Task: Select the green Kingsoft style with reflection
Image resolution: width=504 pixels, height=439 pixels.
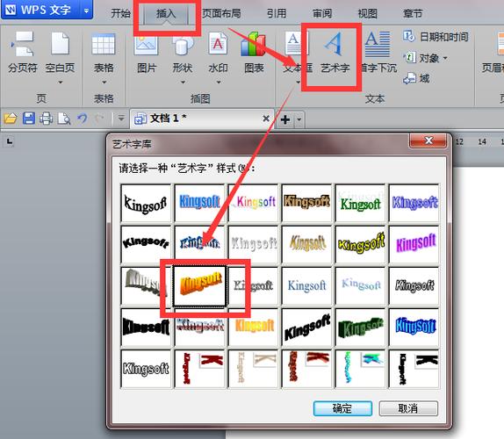Action: point(360,203)
